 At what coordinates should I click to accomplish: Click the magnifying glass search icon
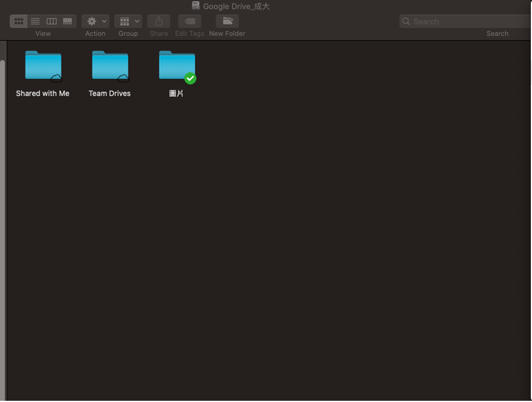[406, 21]
